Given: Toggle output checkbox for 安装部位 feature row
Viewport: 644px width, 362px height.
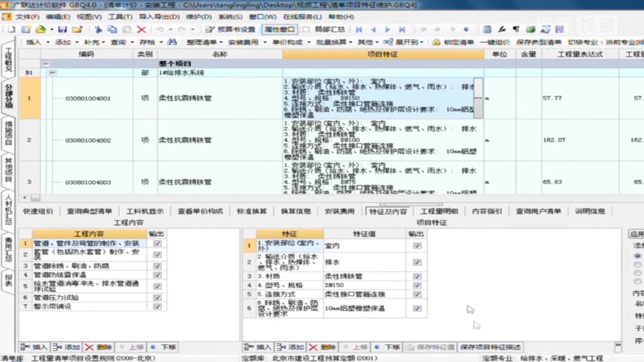Looking at the screenshot, I should pos(417,245).
